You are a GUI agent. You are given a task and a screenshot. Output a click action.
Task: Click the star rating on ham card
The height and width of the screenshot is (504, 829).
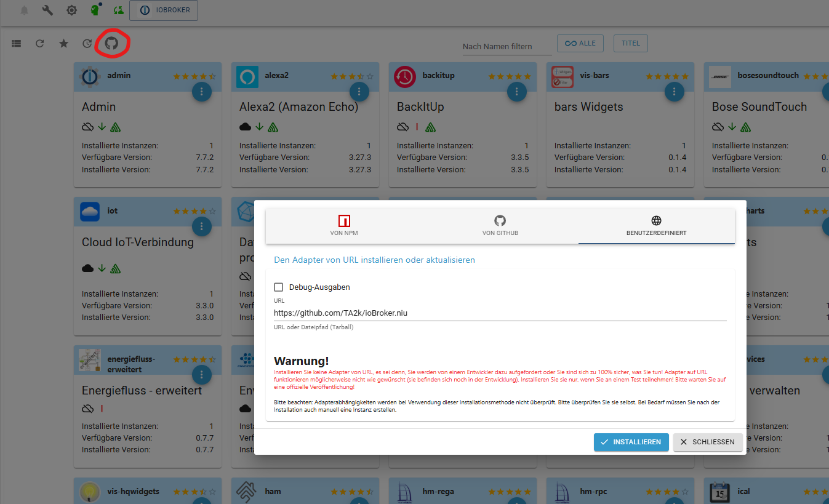coord(352,492)
